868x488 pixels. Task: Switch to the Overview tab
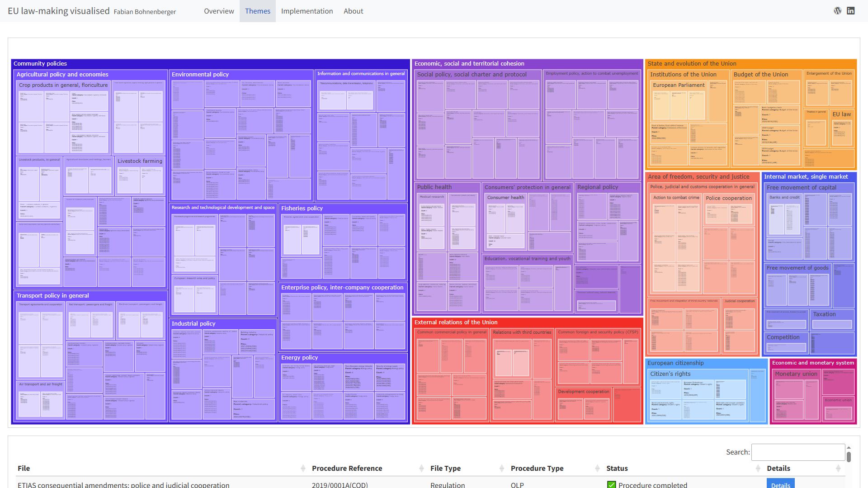coord(219,11)
